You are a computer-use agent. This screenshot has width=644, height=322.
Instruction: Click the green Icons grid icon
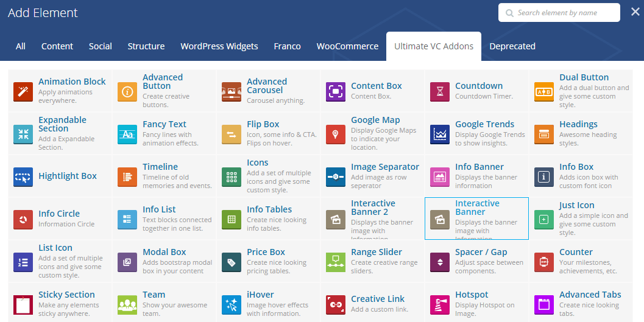[x=232, y=177]
